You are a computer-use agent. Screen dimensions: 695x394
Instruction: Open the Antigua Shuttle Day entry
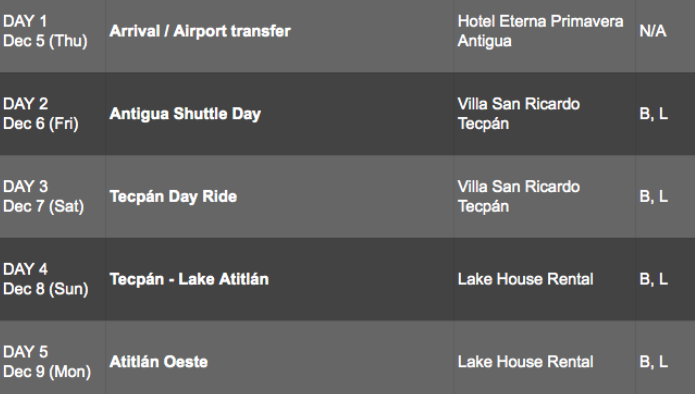(x=185, y=114)
